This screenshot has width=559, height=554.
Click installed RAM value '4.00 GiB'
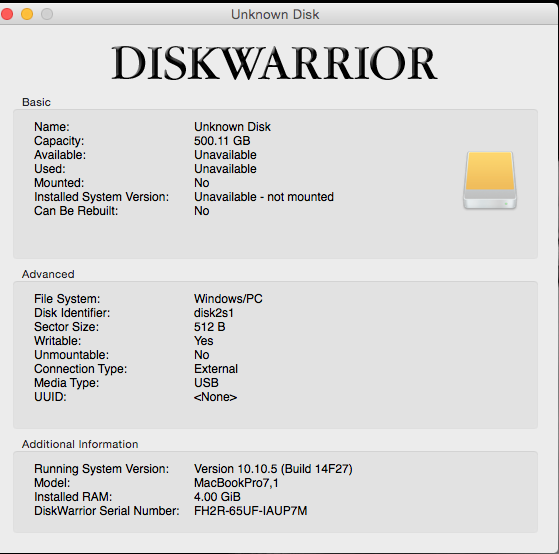pyautogui.click(x=217, y=497)
